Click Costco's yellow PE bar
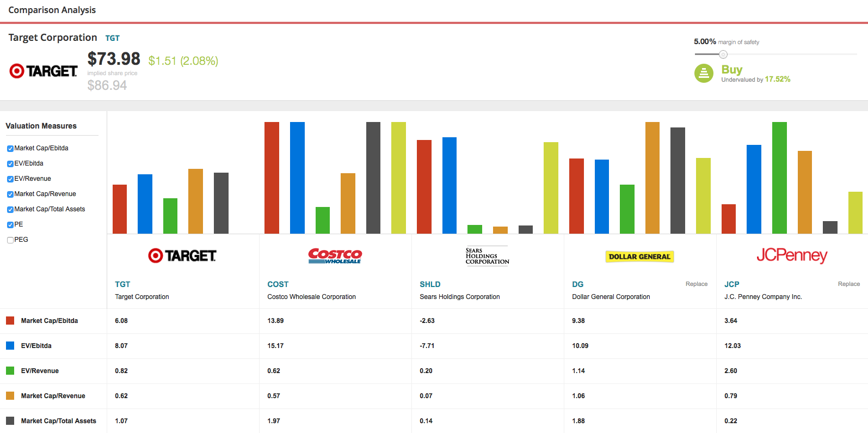The image size is (868, 433). click(x=398, y=178)
